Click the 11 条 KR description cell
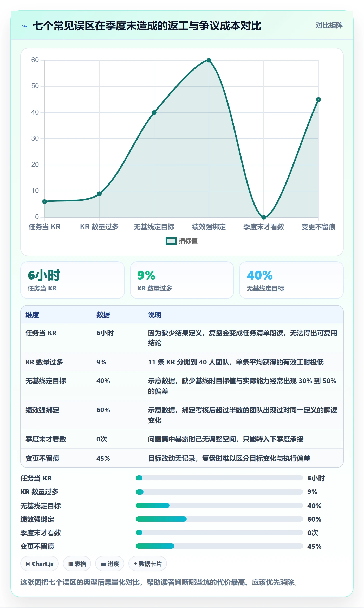 tap(236, 362)
